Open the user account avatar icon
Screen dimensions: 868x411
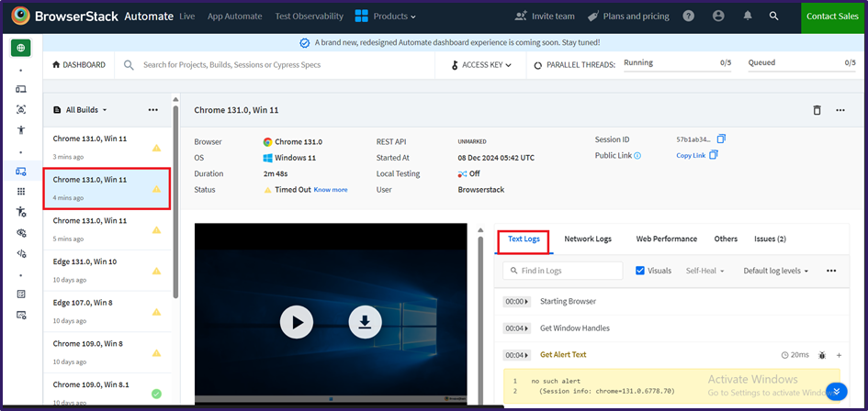[x=718, y=17]
